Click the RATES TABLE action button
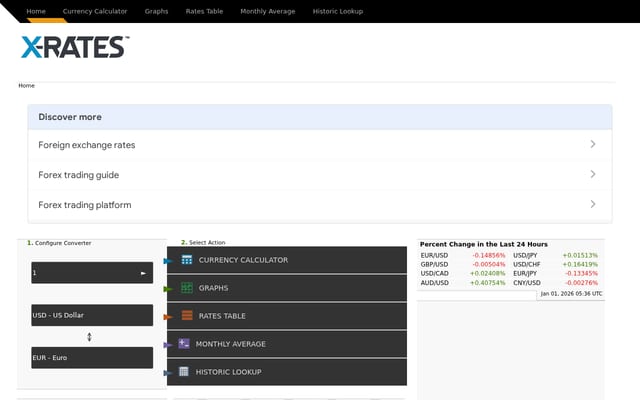The width and height of the screenshot is (640, 400). [287, 316]
